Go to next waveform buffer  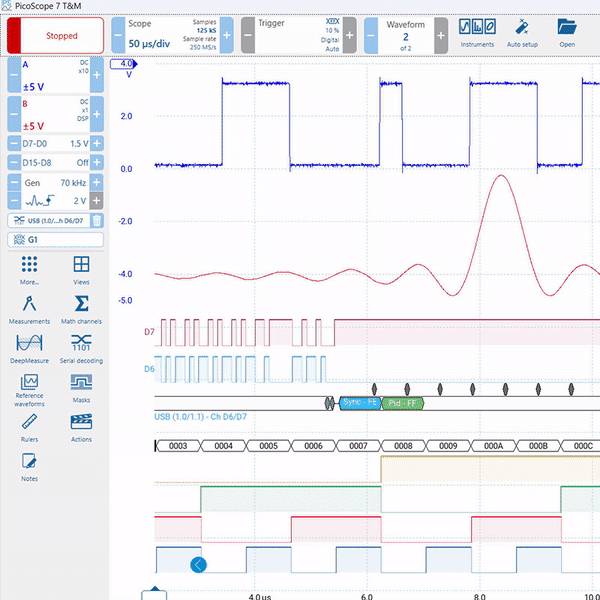coord(441,36)
